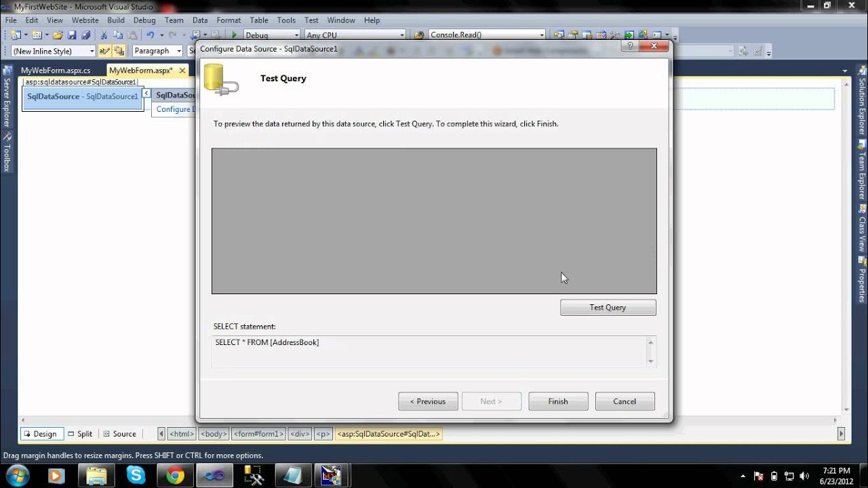Image resolution: width=868 pixels, height=488 pixels.
Task: Select the <form#form1> tag breadcrumb
Action: [258, 434]
